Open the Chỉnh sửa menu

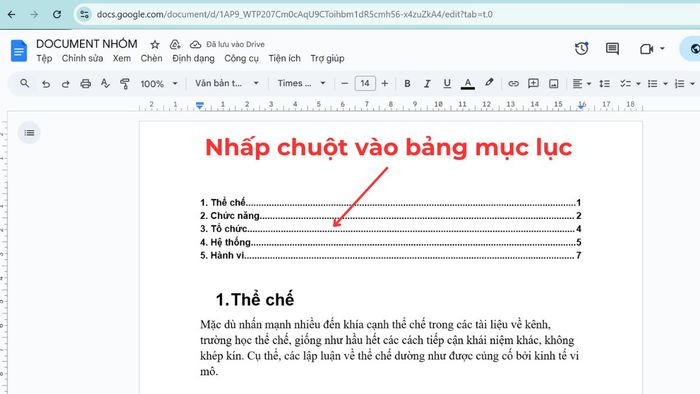point(82,58)
